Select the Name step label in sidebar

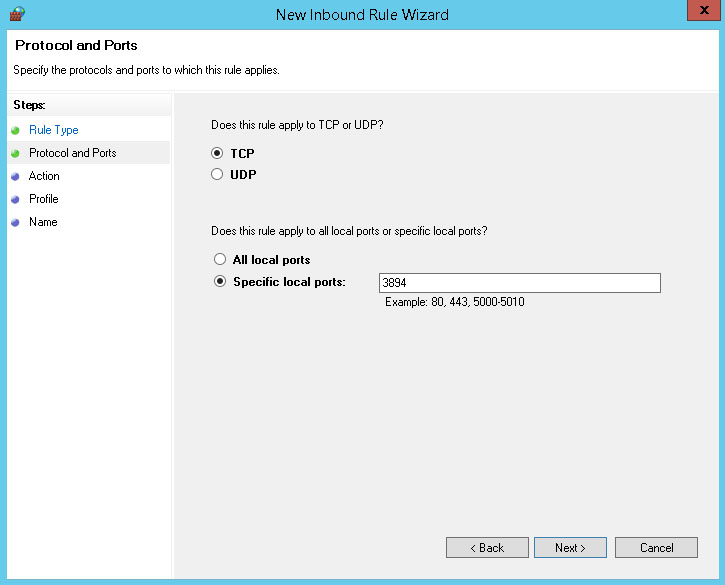click(43, 222)
